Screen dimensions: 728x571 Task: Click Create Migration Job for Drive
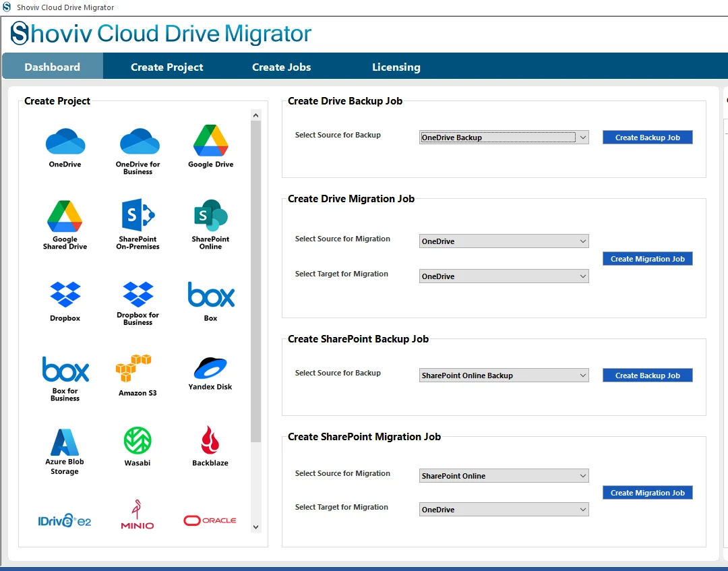[x=648, y=259]
